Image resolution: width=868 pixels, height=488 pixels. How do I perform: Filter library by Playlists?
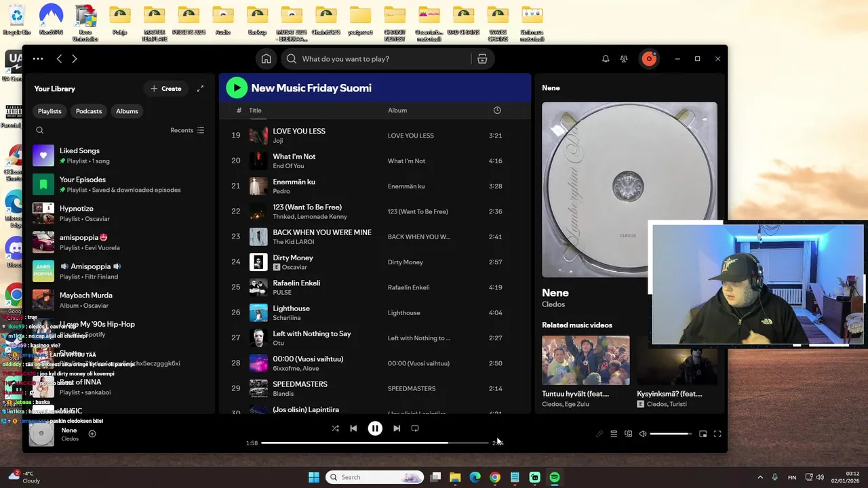pos(50,111)
